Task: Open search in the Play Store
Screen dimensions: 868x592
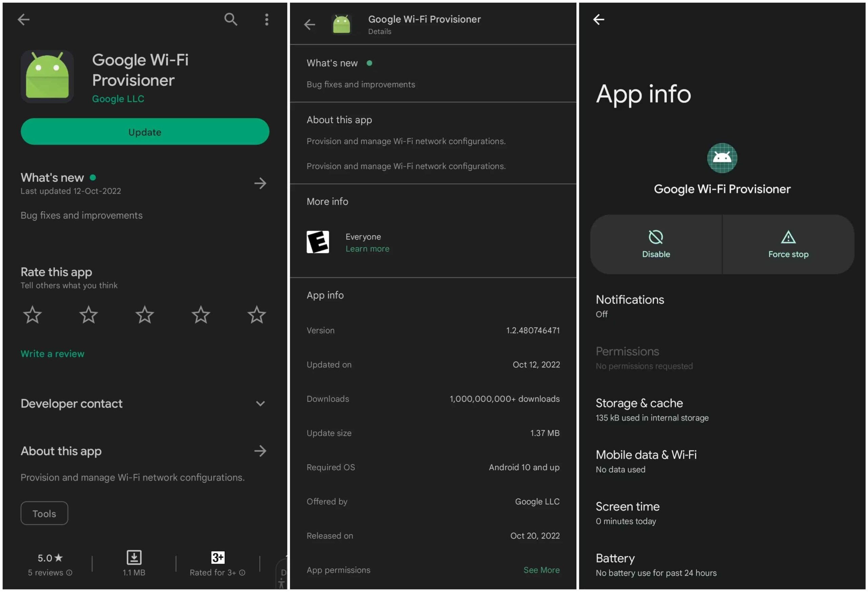Action: (231, 19)
